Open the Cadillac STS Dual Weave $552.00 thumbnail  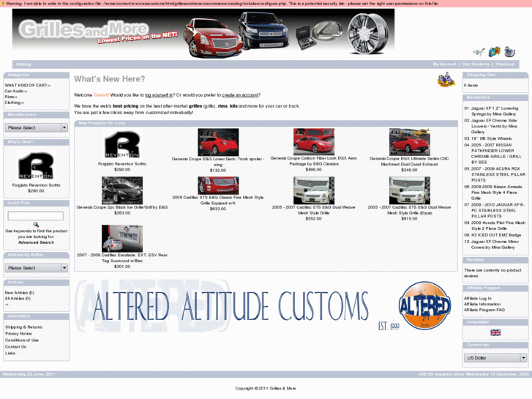[x=314, y=190]
